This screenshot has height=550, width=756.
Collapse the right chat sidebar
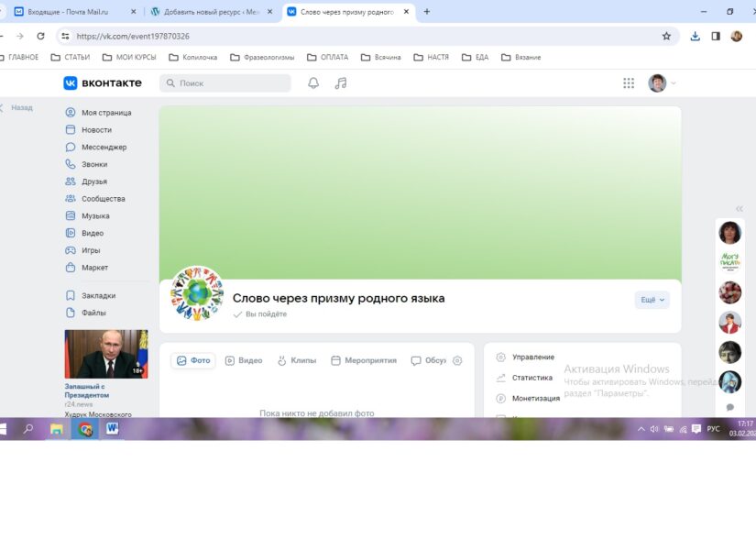740,209
